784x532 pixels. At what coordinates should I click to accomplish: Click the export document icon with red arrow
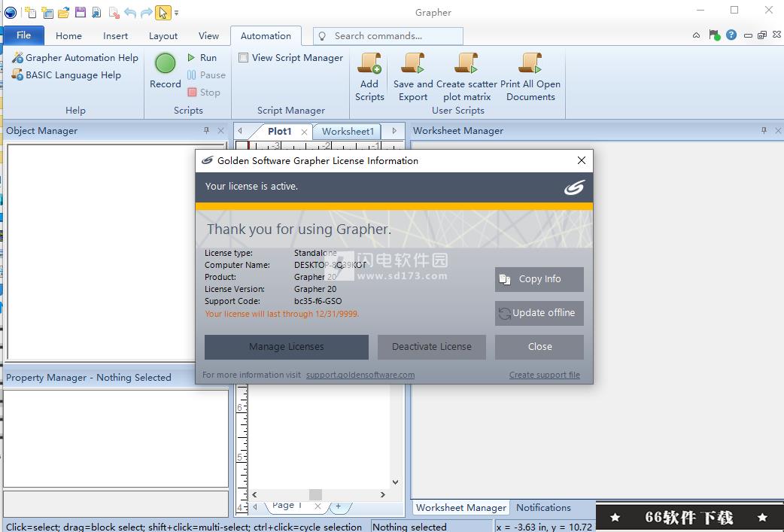[114, 12]
